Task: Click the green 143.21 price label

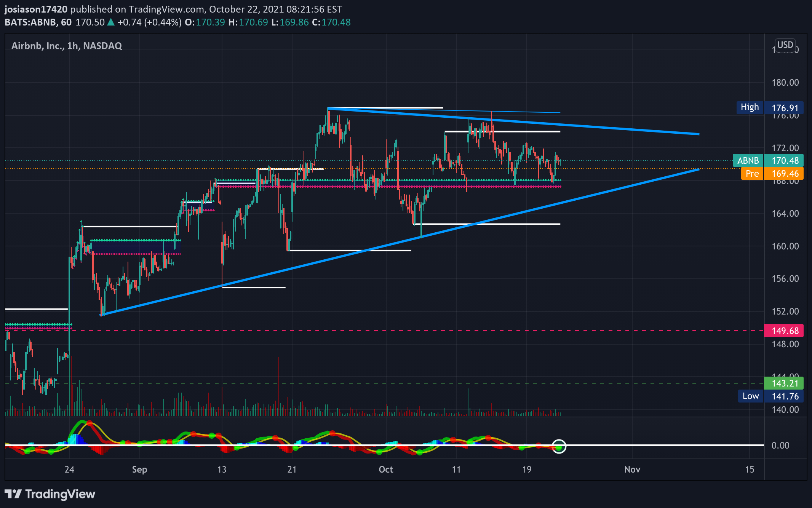Action: (x=784, y=383)
